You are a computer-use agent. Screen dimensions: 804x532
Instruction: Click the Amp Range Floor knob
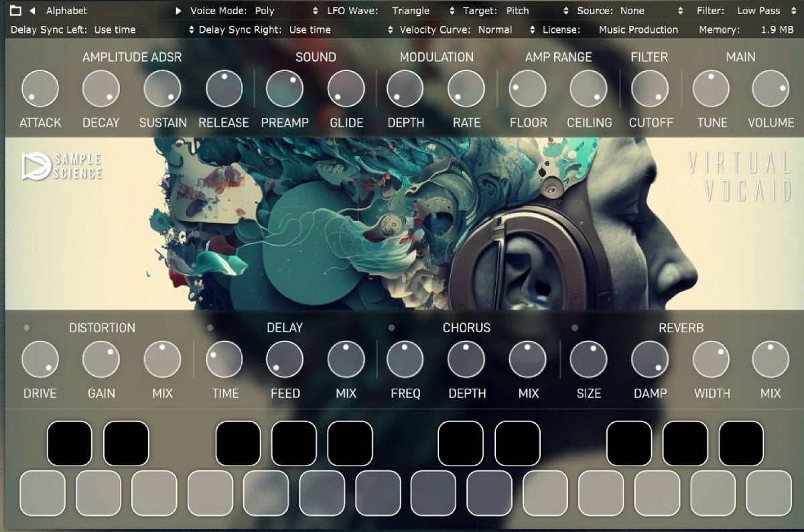(x=528, y=88)
